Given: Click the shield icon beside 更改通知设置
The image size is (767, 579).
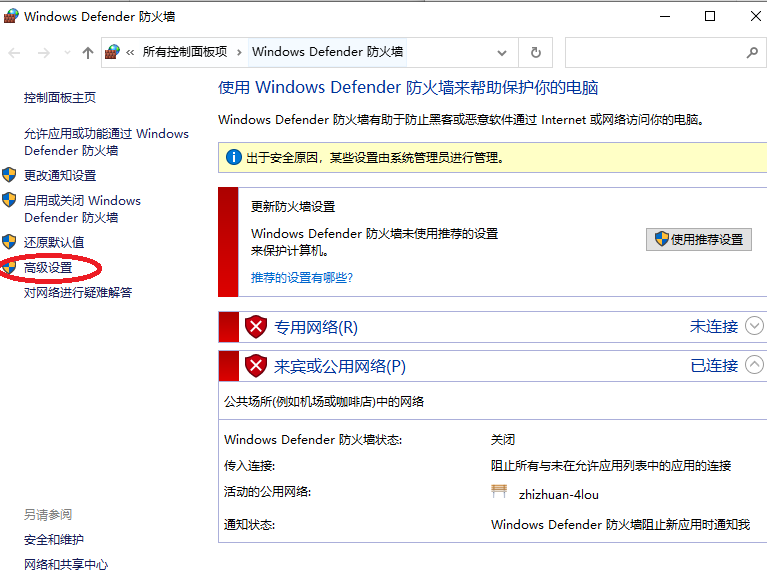Looking at the screenshot, I should 9,175.
